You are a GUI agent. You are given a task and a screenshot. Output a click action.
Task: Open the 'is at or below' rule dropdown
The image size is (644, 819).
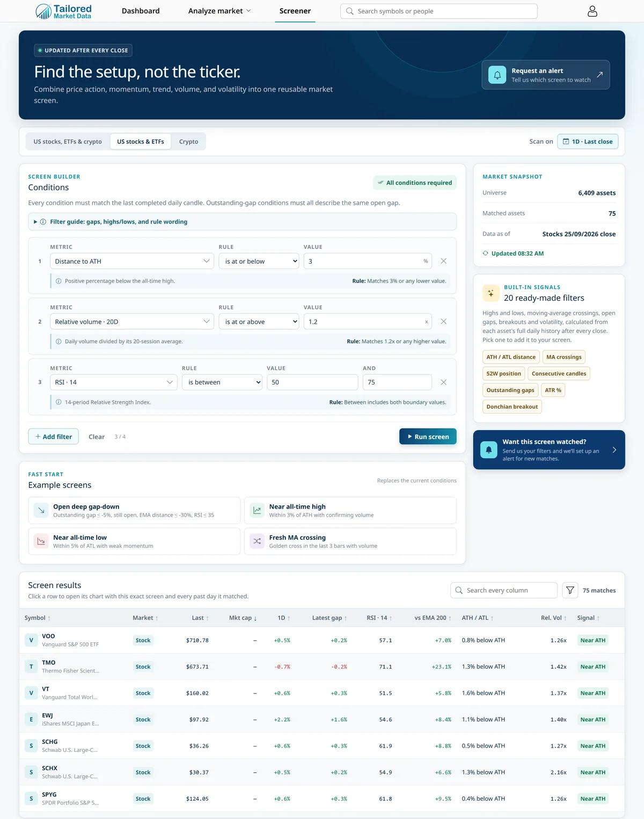(259, 261)
